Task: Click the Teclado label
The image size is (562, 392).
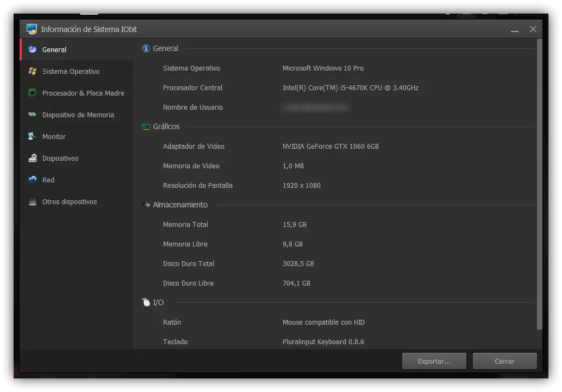Action: click(175, 342)
